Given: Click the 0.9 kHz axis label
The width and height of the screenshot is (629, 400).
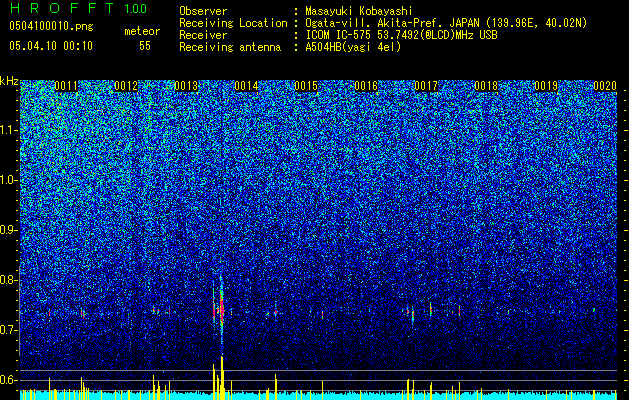Looking at the screenshot, I should (x=8, y=230).
